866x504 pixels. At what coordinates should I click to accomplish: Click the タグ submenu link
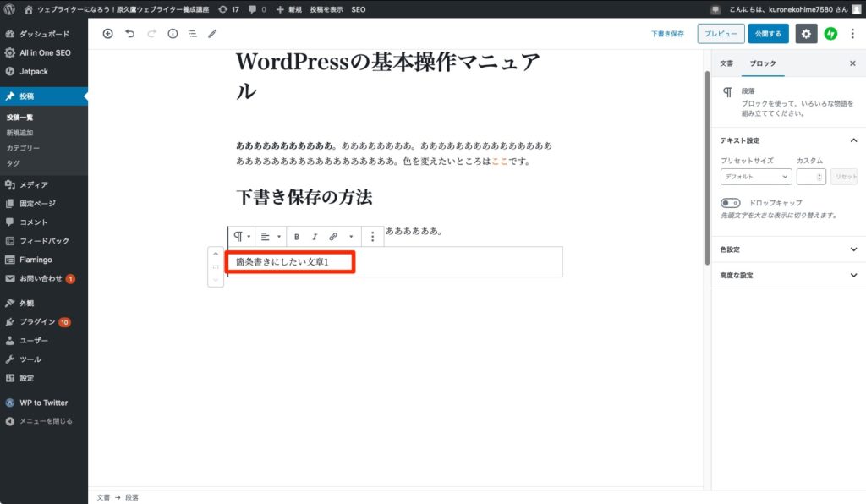point(14,163)
